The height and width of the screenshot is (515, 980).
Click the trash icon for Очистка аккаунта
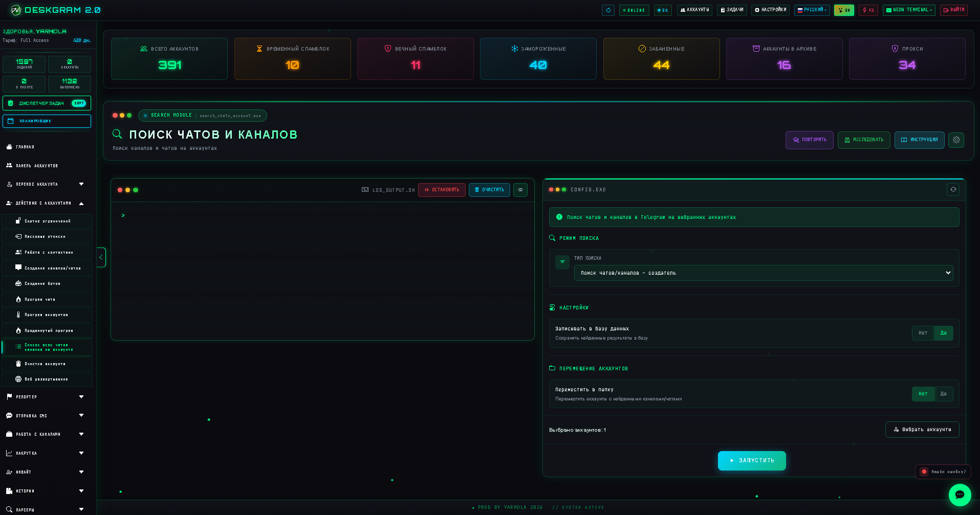[18, 364]
